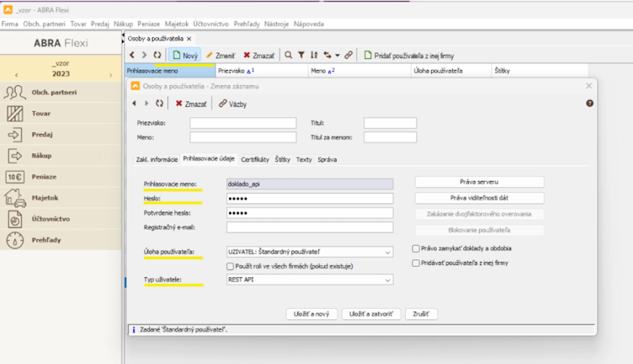
Task: Refresh the user list in main toolbar
Action: point(157,55)
